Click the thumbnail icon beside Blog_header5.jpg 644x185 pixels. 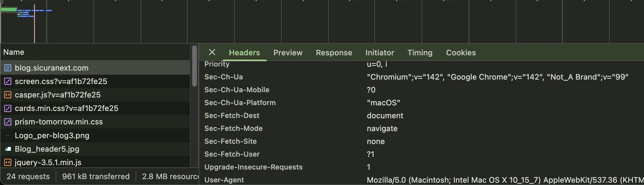(8, 149)
